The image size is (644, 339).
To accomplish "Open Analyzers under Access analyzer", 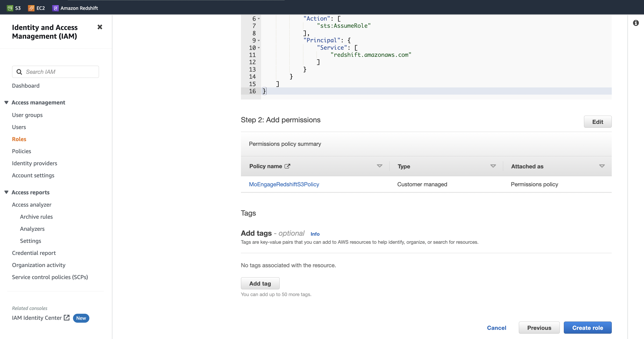I will pos(32,229).
